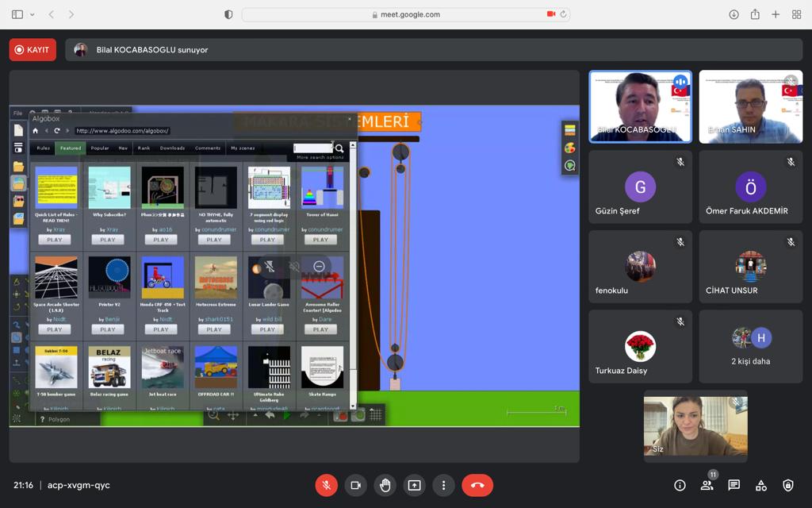Show the Safari tab overview
812x508 pixels.
[x=796, y=14]
